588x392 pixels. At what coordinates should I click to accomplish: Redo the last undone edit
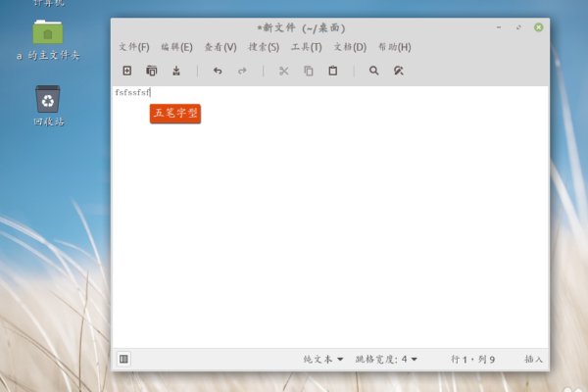tap(242, 71)
